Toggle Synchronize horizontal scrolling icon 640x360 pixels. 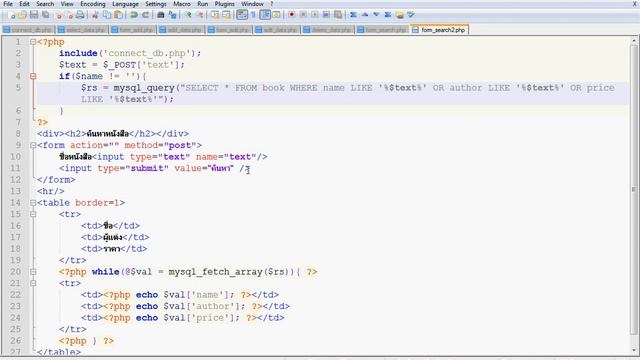coord(227,15)
